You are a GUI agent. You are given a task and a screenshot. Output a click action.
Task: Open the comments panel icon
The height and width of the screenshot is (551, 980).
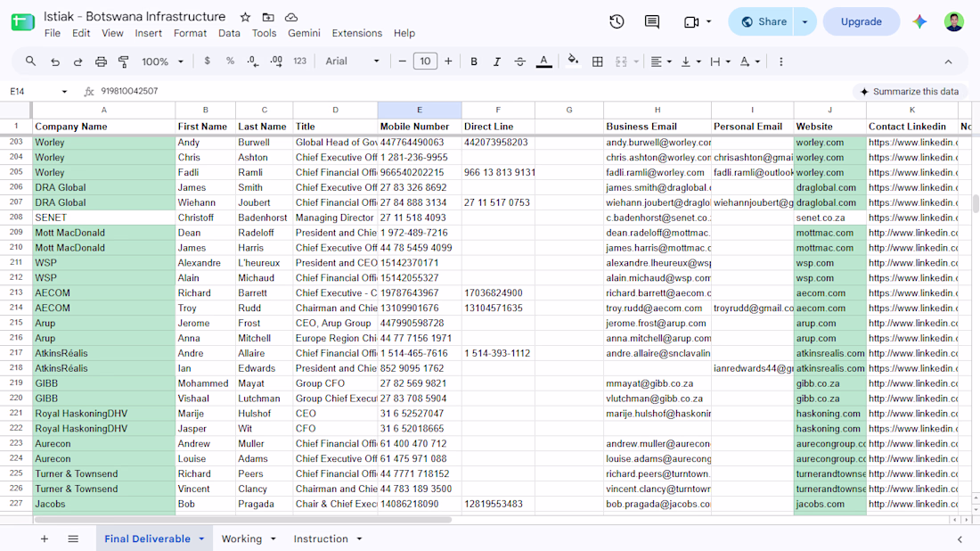click(x=652, y=22)
